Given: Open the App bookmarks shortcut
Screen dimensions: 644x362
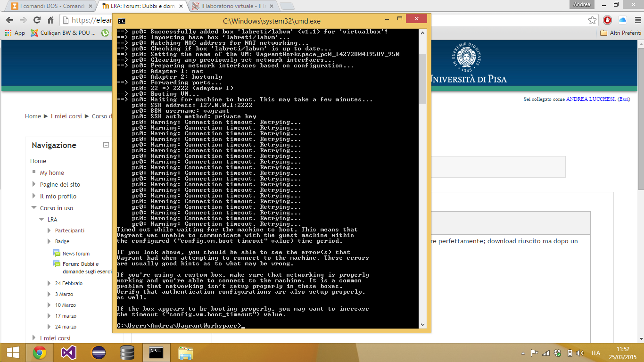Looking at the screenshot, I should 15,33.
